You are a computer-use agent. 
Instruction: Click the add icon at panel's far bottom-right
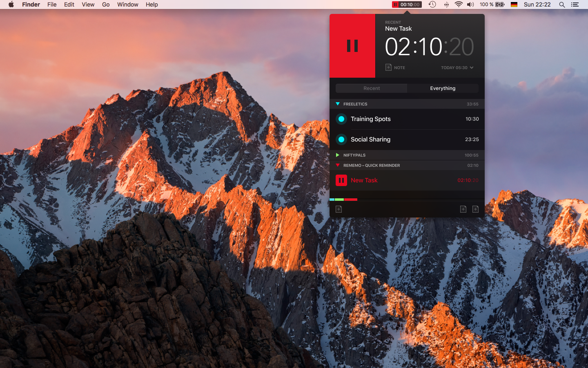[x=475, y=209]
